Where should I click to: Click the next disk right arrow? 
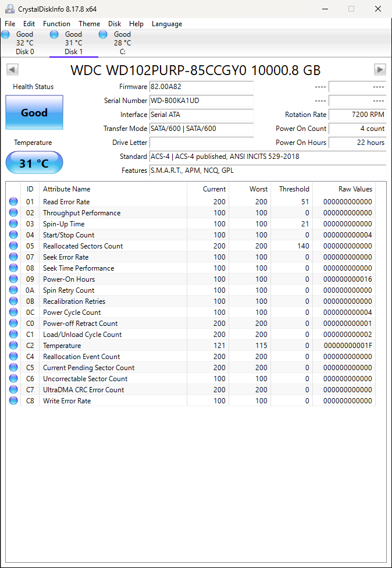click(x=380, y=70)
